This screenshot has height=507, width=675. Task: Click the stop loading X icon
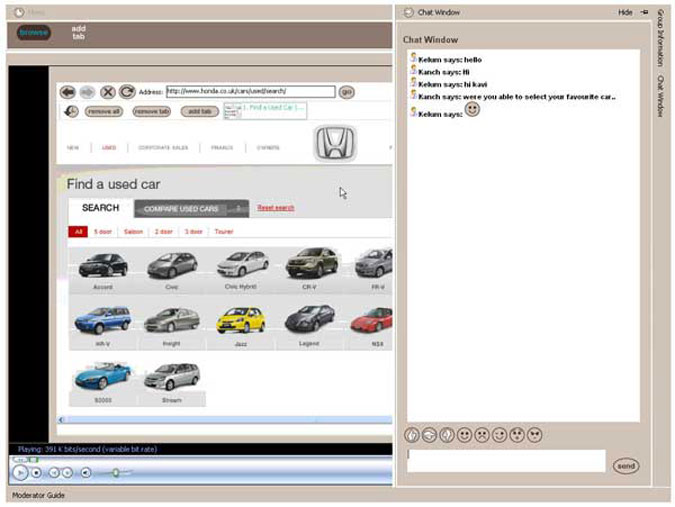click(x=108, y=92)
